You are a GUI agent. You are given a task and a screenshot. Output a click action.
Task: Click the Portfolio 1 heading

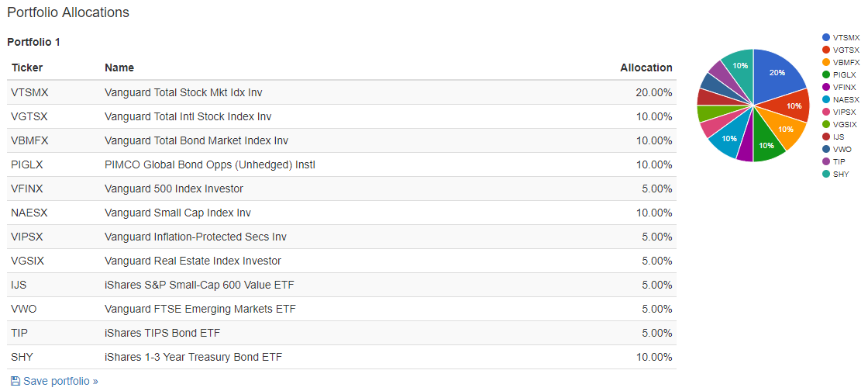point(33,42)
